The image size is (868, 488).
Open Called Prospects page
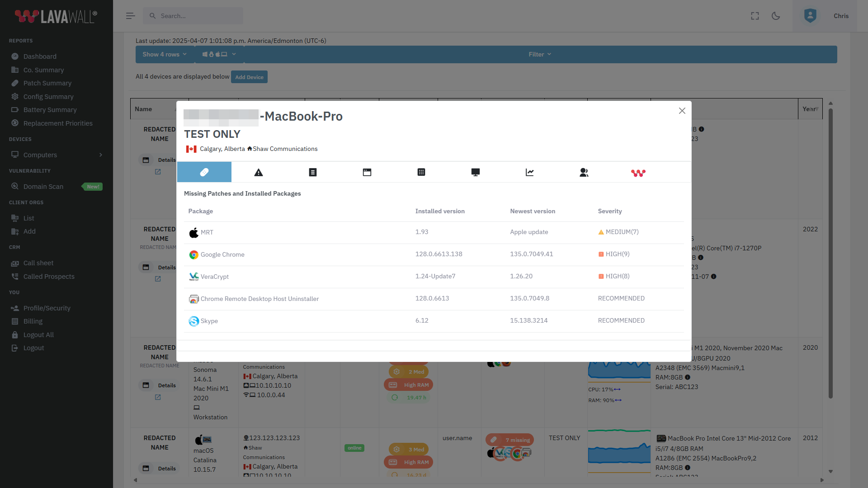click(x=49, y=277)
